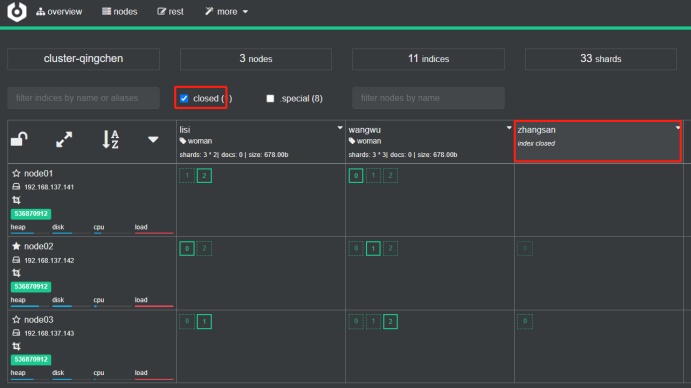691x388 pixels.
Task: Select zhangsan shard 0 on node03
Action: click(525, 321)
